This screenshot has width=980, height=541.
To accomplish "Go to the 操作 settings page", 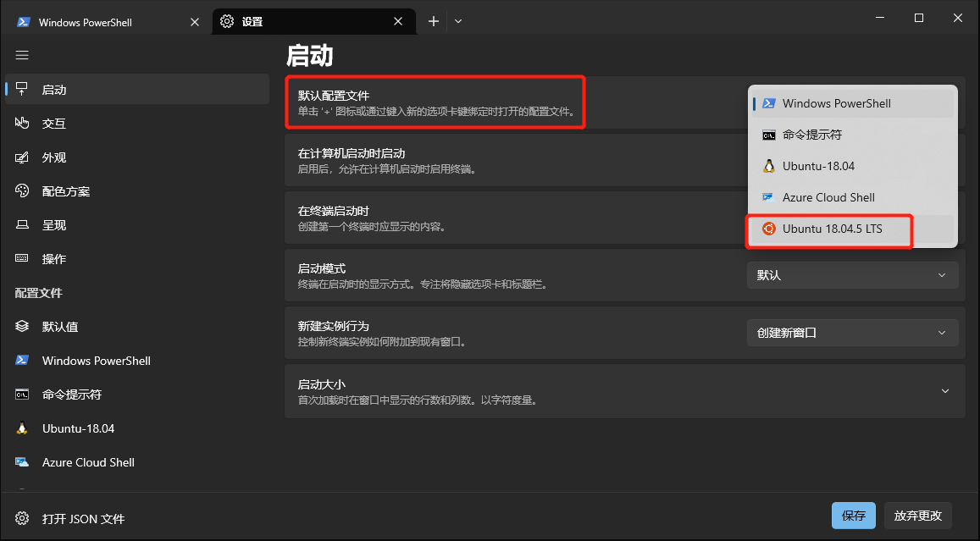I will point(137,258).
